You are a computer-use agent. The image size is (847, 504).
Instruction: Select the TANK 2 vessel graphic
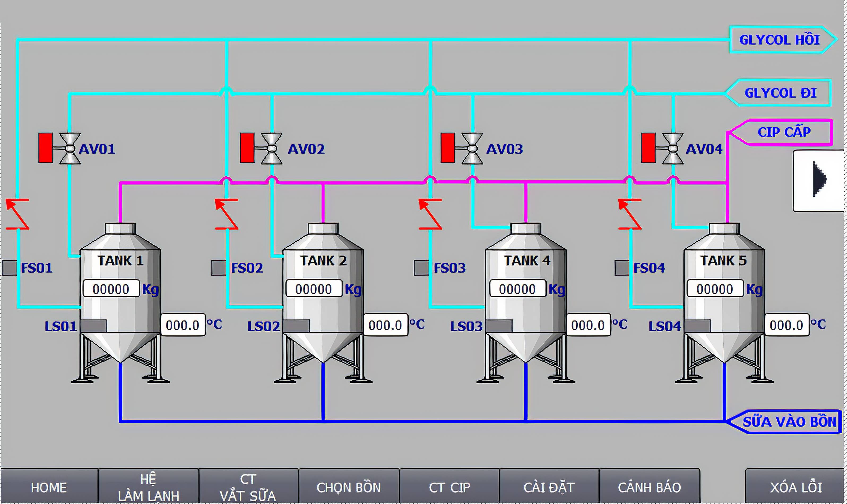pos(323,303)
